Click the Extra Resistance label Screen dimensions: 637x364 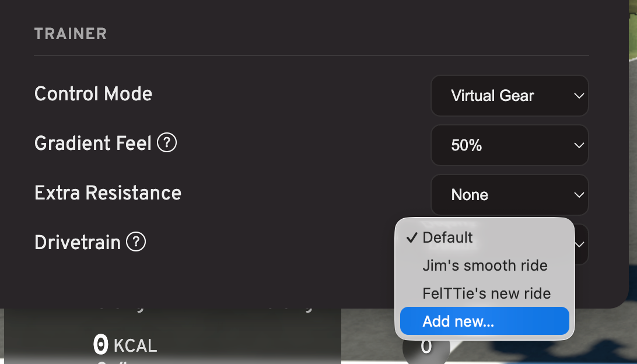coord(108,193)
